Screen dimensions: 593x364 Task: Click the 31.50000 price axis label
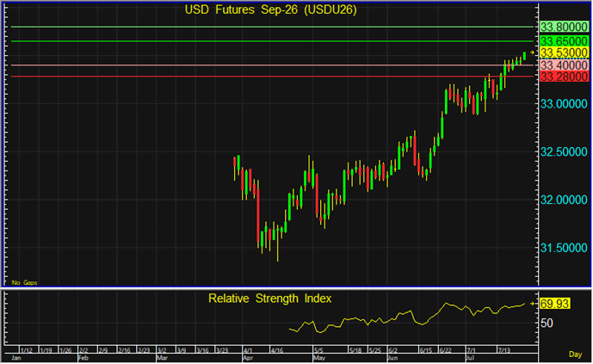click(564, 248)
